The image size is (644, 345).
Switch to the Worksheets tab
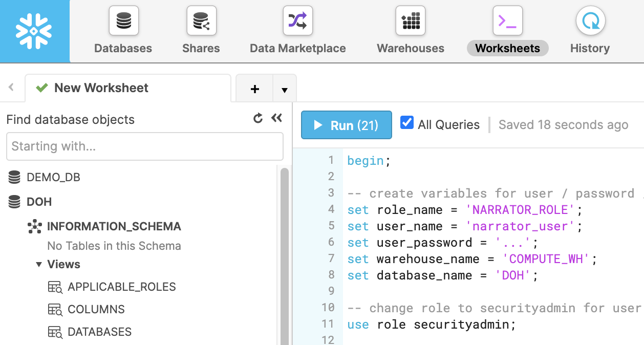coord(507,48)
